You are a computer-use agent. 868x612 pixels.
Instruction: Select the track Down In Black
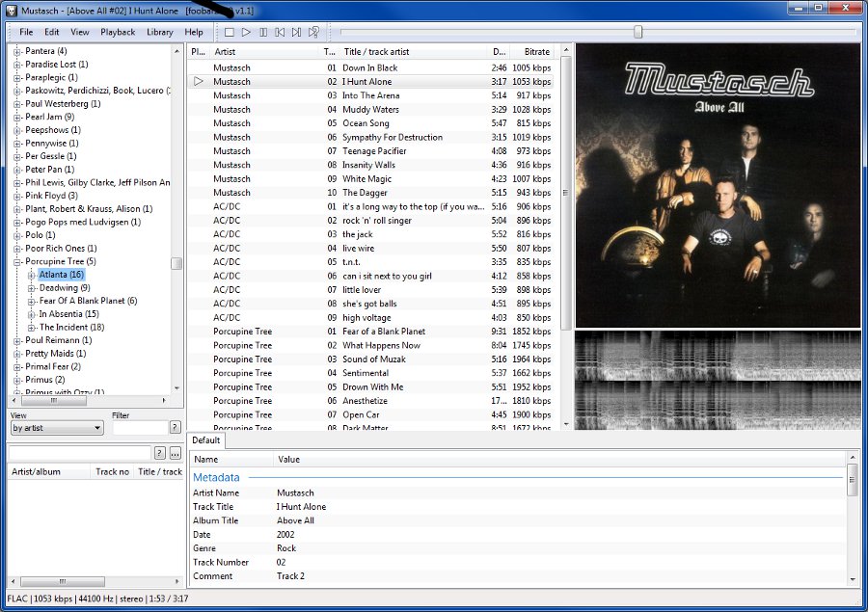pos(369,67)
